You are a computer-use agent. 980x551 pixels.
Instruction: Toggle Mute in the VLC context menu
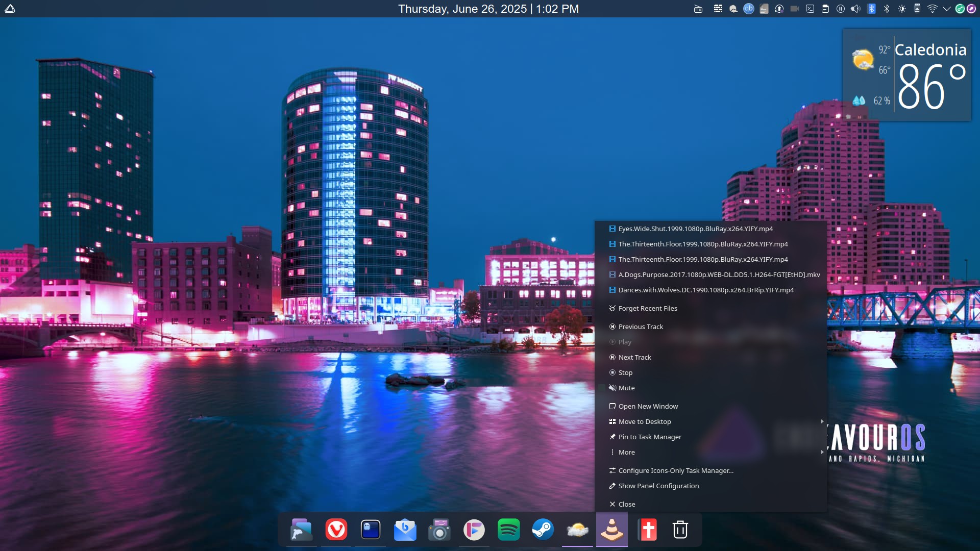coord(626,388)
